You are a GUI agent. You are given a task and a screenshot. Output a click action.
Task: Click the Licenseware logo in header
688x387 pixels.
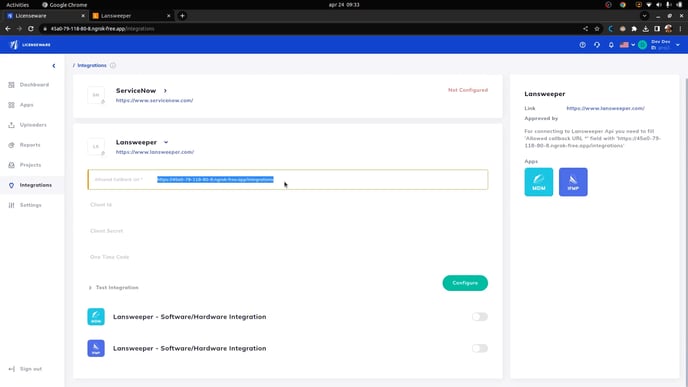click(30, 45)
